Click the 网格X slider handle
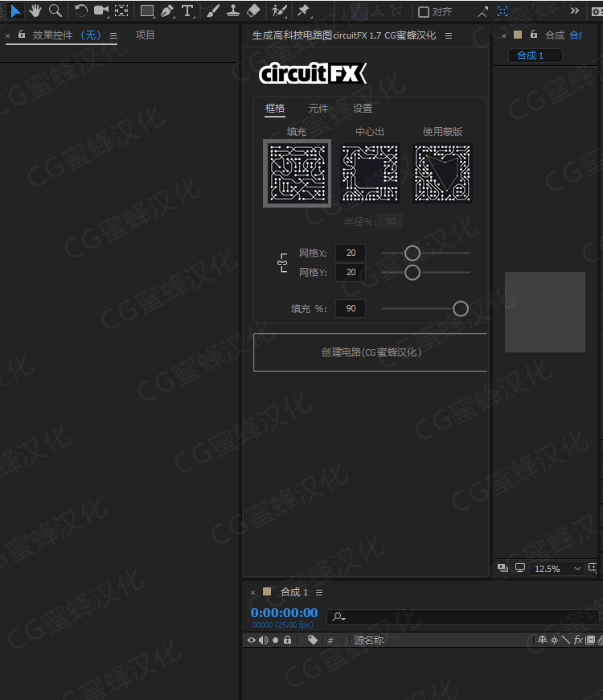 (x=412, y=253)
